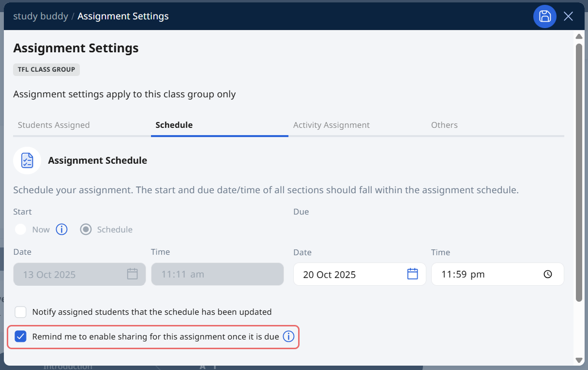Close the Assignment Settings dialog

pyautogui.click(x=568, y=16)
